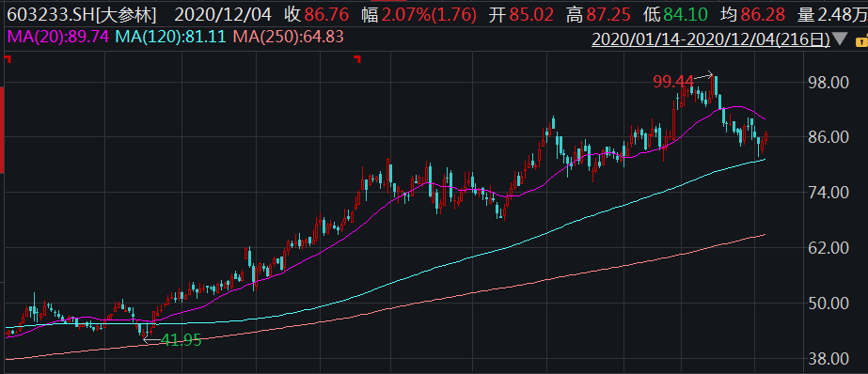868x374 pixels.
Task: Click the yellow padlock icon at top right
Action: point(862,41)
